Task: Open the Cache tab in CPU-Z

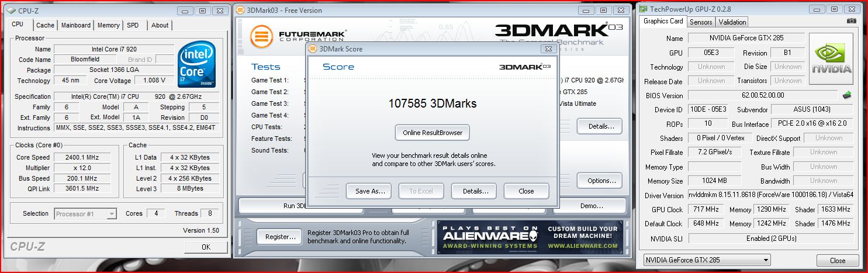Action: (45, 25)
